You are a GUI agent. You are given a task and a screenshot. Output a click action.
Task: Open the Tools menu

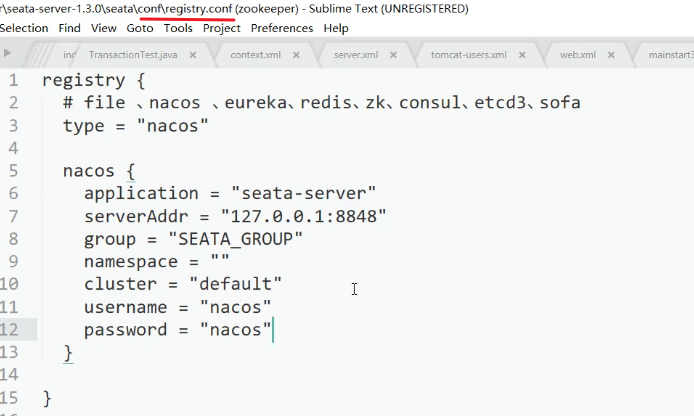tap(178, 28)
